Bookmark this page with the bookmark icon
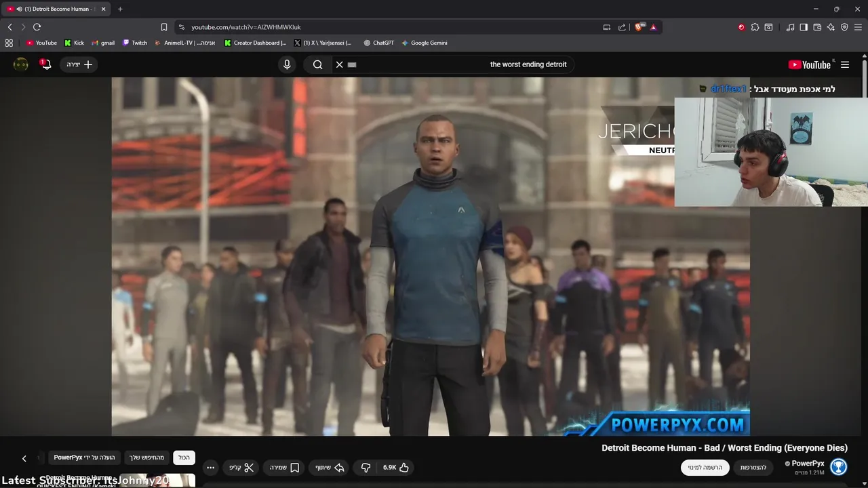The height and width of the screenshot is (488, 868). pyautogui.click(x=163, y=27)
